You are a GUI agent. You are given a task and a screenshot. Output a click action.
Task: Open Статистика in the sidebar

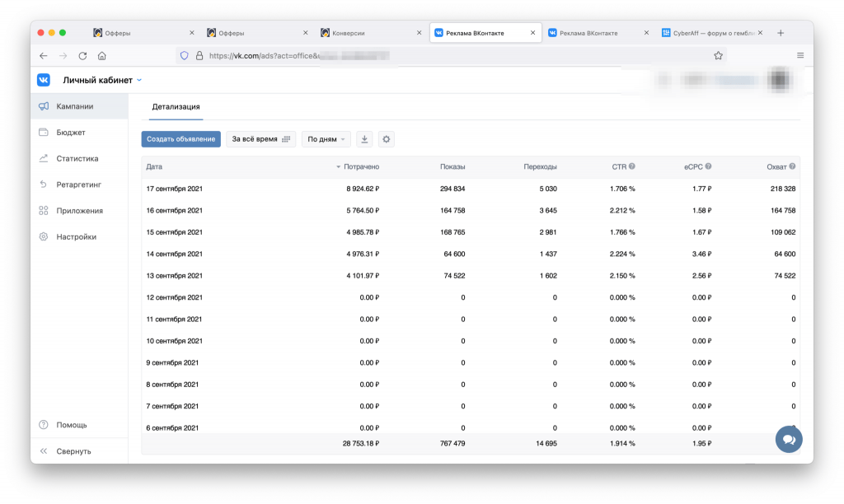point(79,159)
